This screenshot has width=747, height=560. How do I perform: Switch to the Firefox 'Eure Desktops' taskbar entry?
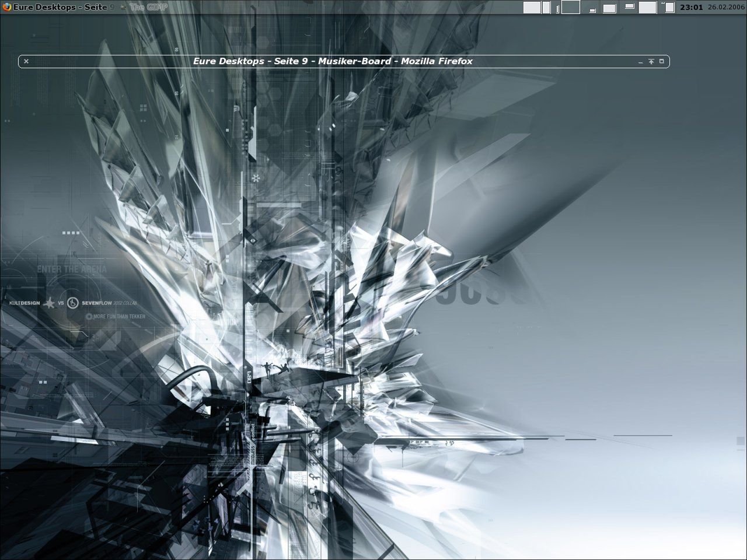tap(58, 7)
